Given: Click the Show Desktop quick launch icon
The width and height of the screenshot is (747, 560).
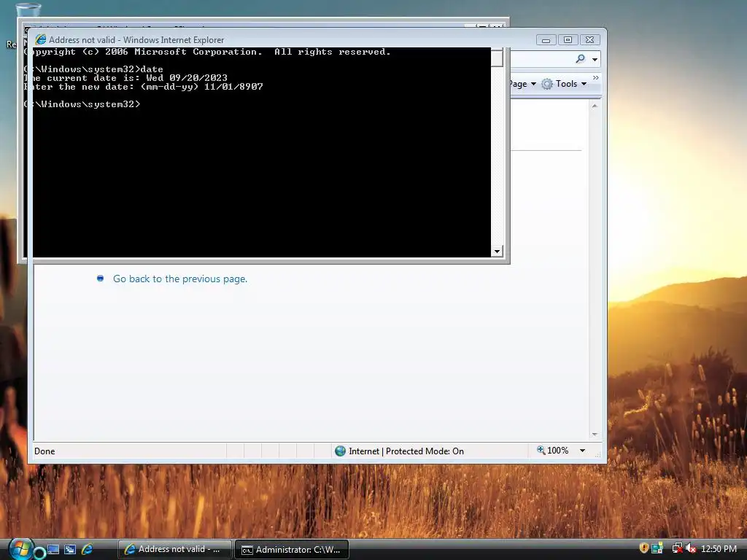Looking at the screenshot, I should pos(53,549).
